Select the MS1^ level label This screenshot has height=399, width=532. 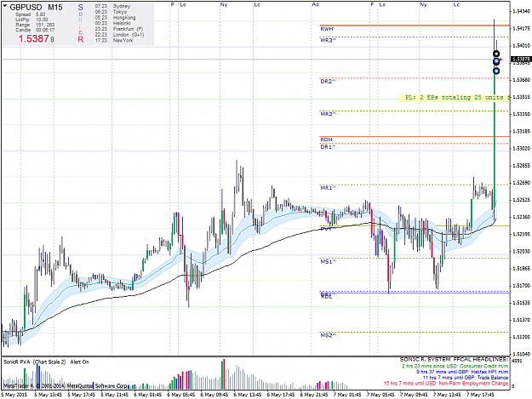click(x=328, y=262)
